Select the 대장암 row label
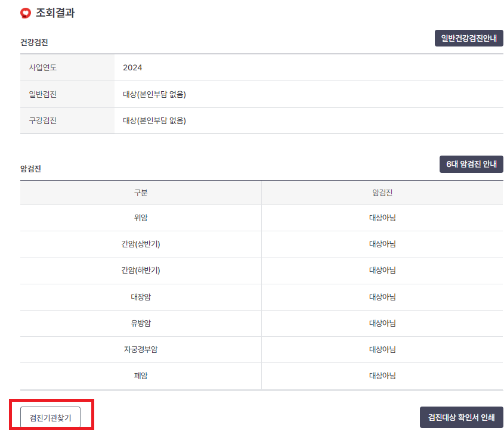The image size is (504, 431). click(141, 297)
